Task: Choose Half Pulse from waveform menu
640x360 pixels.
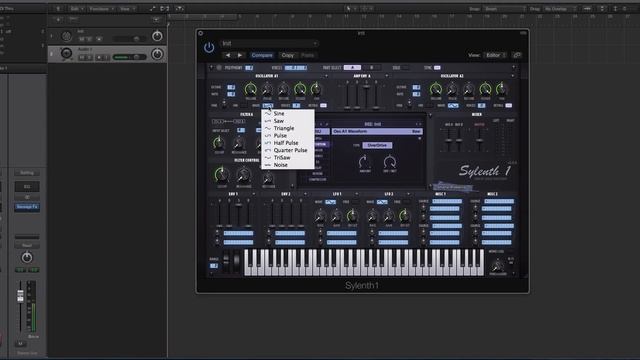Action: click(288, 143)
